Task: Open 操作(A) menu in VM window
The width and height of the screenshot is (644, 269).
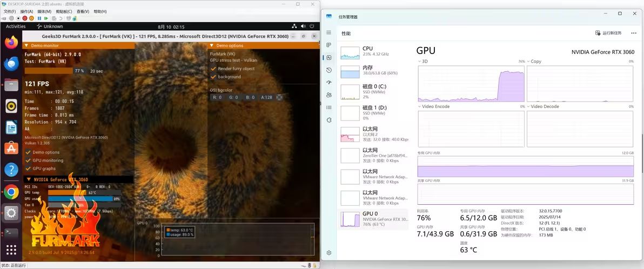Action: point(26,11)
